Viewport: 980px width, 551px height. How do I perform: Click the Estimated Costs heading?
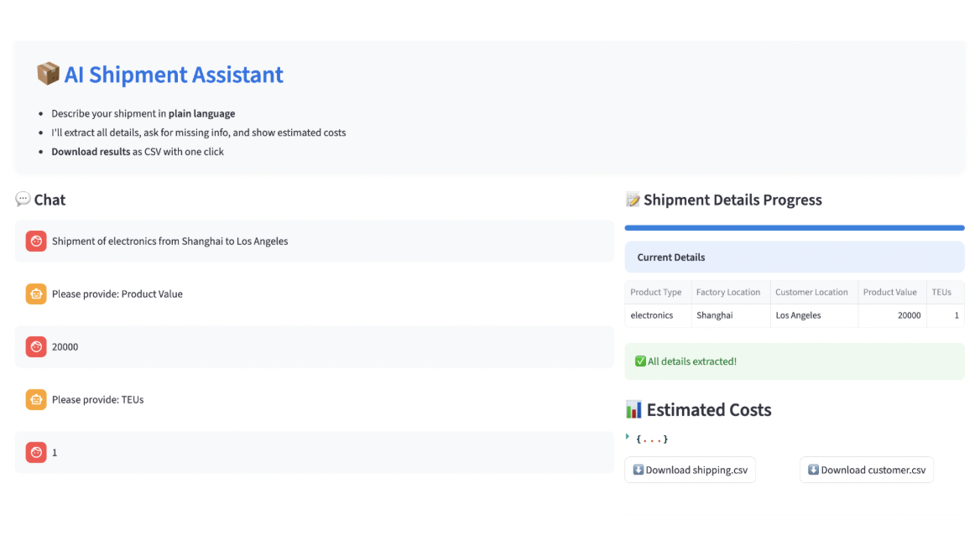point(709,410)
